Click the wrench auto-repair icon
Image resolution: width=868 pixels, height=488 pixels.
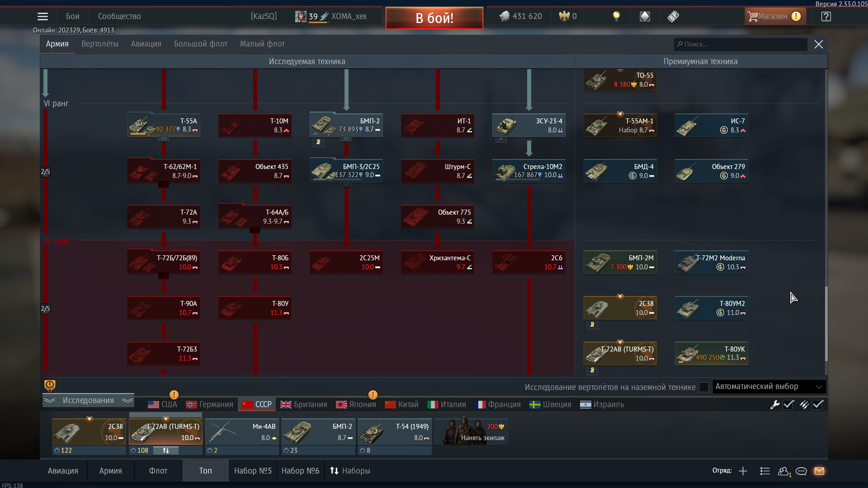click(775, 404)
